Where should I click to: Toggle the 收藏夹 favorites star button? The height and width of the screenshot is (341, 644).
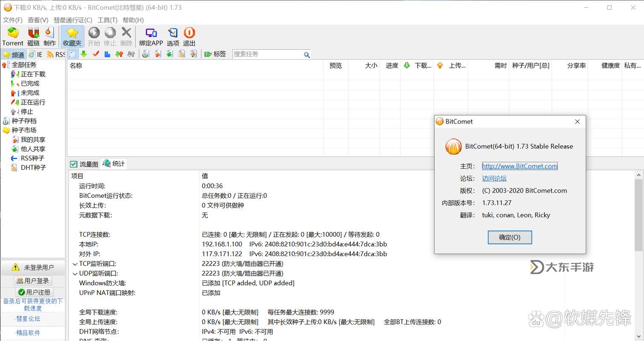coord(72,37)
